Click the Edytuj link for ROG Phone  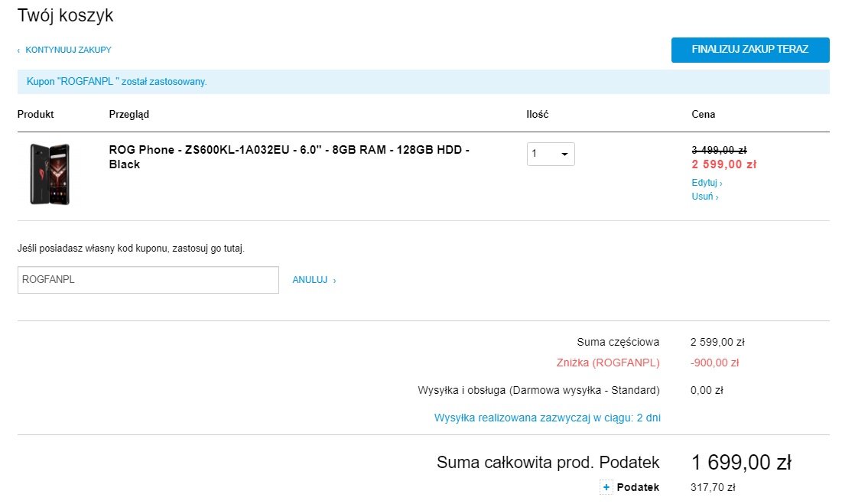707,183
